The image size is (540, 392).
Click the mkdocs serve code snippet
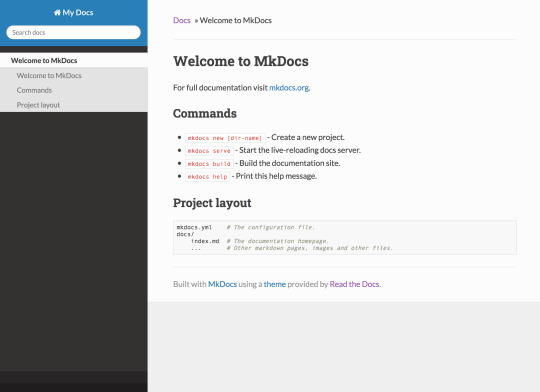pyautogui.click(x=209, y=151)
